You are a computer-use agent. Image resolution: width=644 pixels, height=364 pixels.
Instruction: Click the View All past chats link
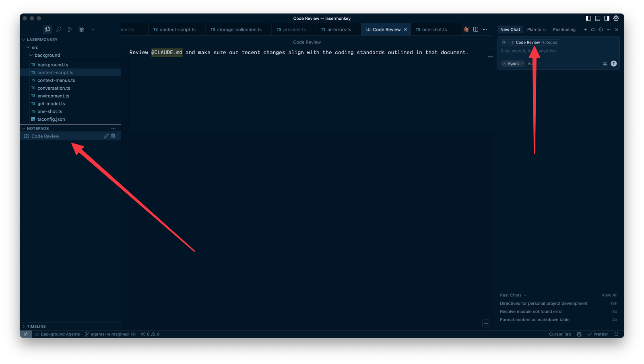[x=609, y=295]
